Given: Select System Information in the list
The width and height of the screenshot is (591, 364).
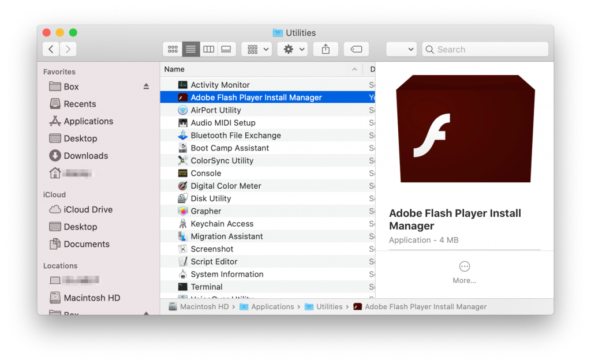Looking at the screenshot, I should pyautogui.click(x=268, y=275).
